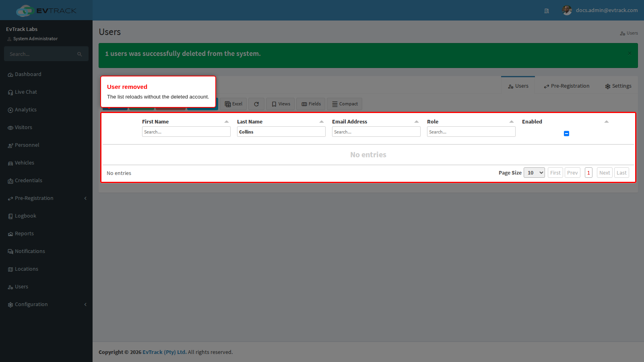Expand the Pre-Registration sidebar menu
This screenshot has width=644, height=362.
(x=46, y=198)
